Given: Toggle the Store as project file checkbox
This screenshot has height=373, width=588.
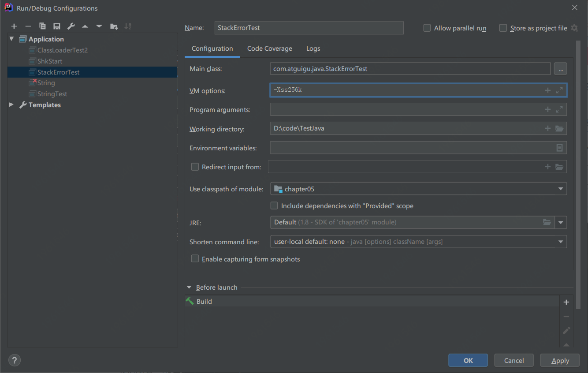Looking at the screenshot, I should (503, 28).
